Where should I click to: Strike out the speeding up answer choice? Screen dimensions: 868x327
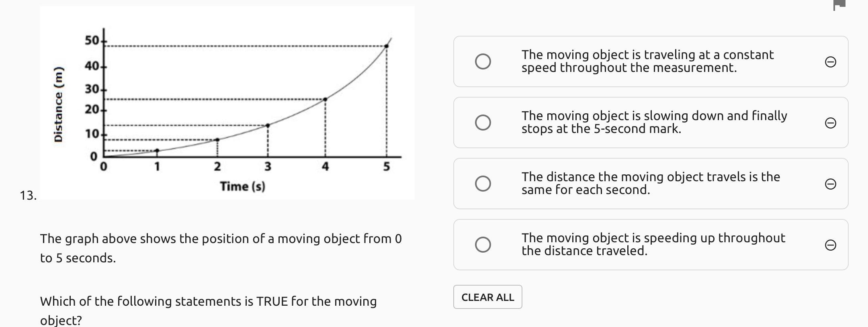[830, 245]
